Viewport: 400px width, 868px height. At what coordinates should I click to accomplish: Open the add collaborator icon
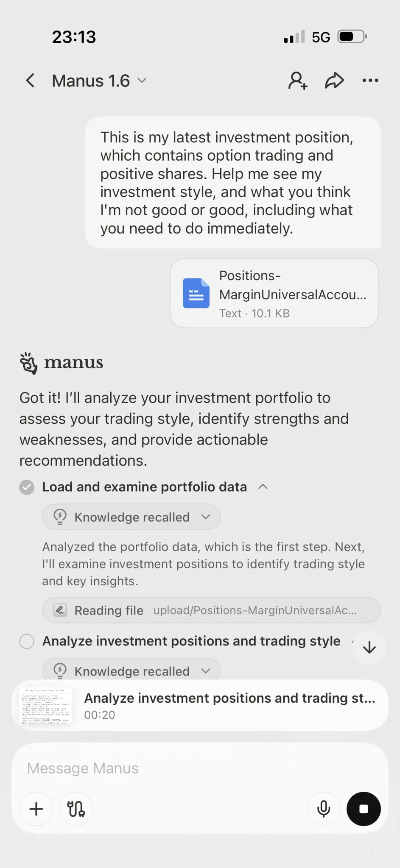(x=298, y=81)
